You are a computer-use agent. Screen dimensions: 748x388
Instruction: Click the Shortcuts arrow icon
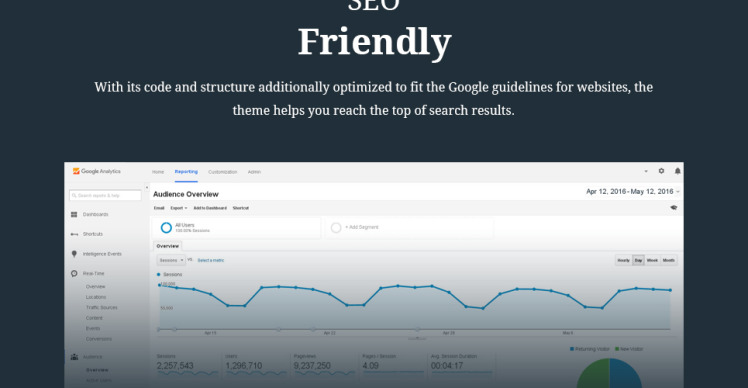pyautogui.click(x=74, y=234)
